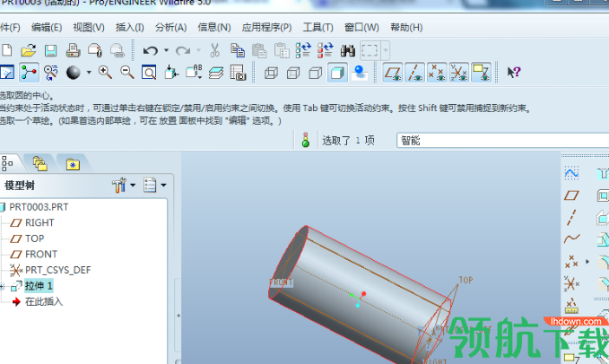Screen dimensions: 609x364
Task: Open the 分析(A) menu
Action: (171, 27)
